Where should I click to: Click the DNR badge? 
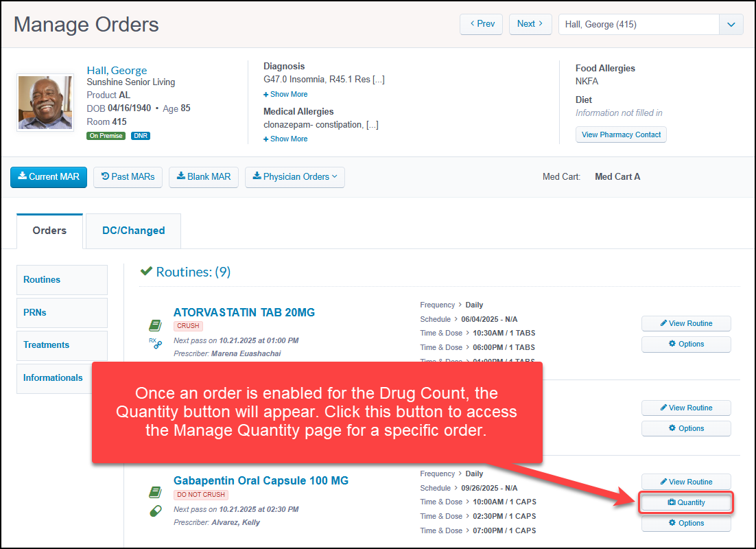click(141, 136)
